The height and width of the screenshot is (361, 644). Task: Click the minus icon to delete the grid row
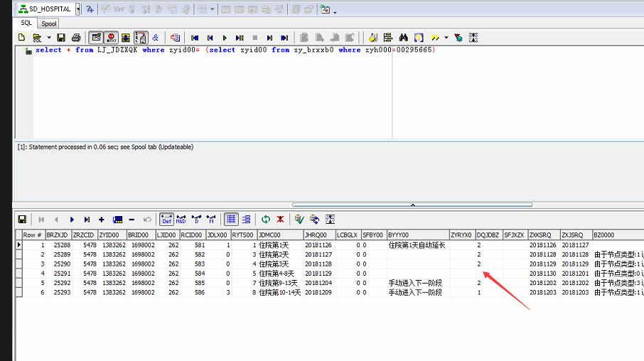pos(132,220)
